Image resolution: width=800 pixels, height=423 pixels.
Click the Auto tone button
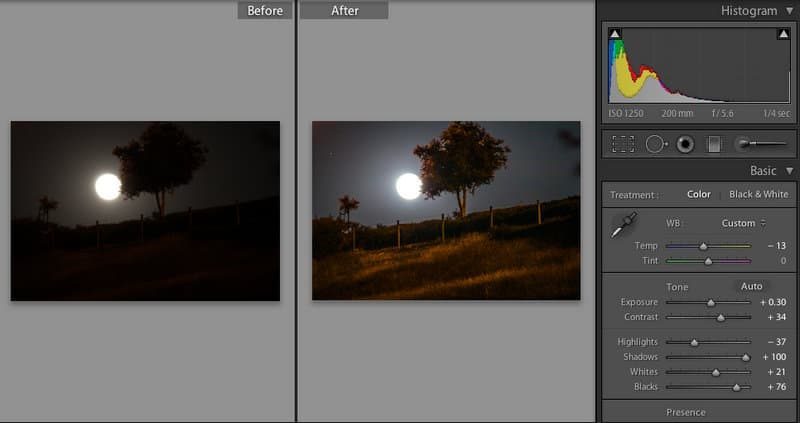click(x=751, y=286)
